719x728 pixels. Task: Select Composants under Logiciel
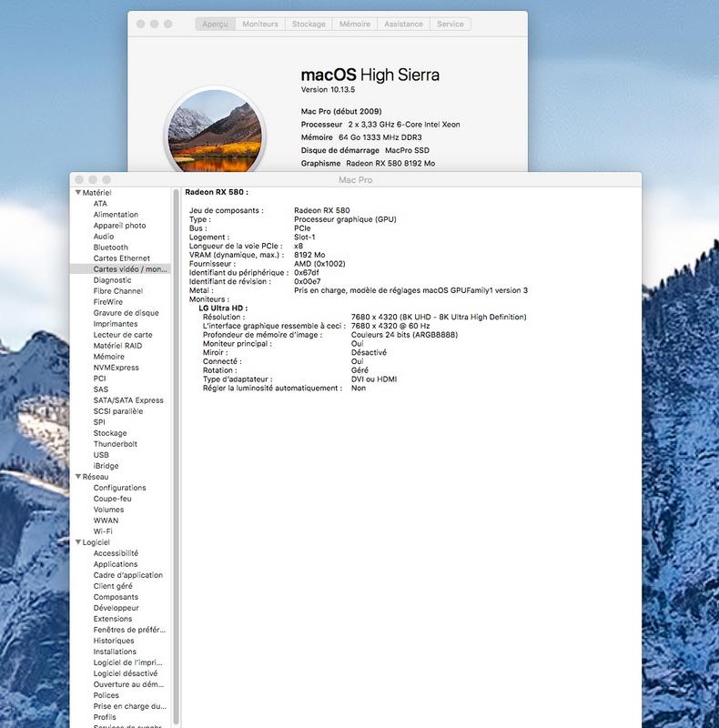(x=116, y=597)
